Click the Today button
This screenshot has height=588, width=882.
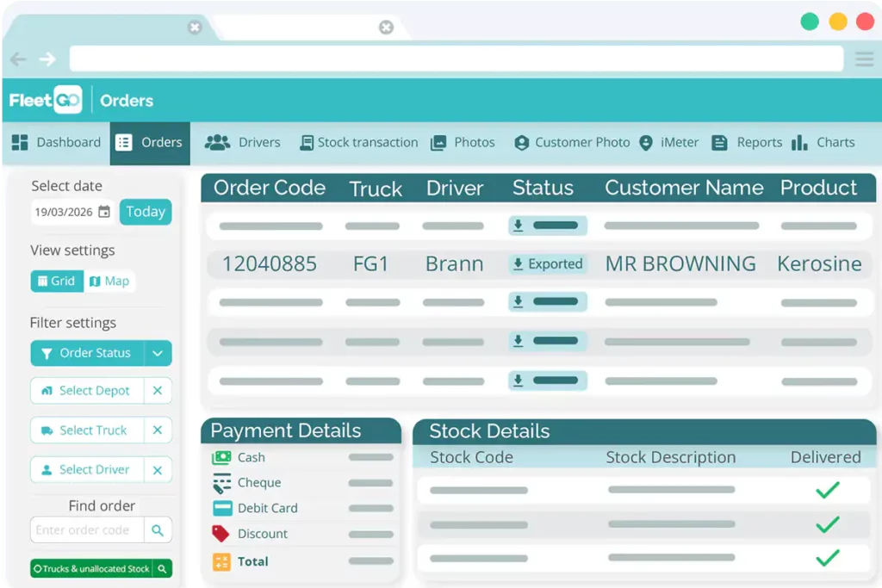pyautogui.click(x=146, y=212)
